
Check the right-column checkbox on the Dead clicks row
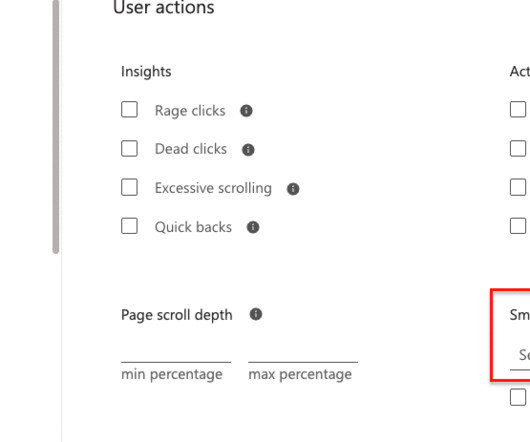(518, 149)
